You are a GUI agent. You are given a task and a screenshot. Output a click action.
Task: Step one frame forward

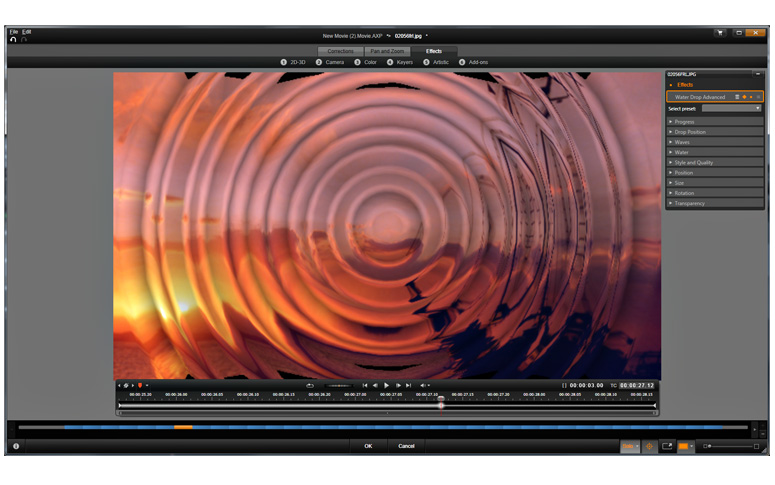coord(398,385)
